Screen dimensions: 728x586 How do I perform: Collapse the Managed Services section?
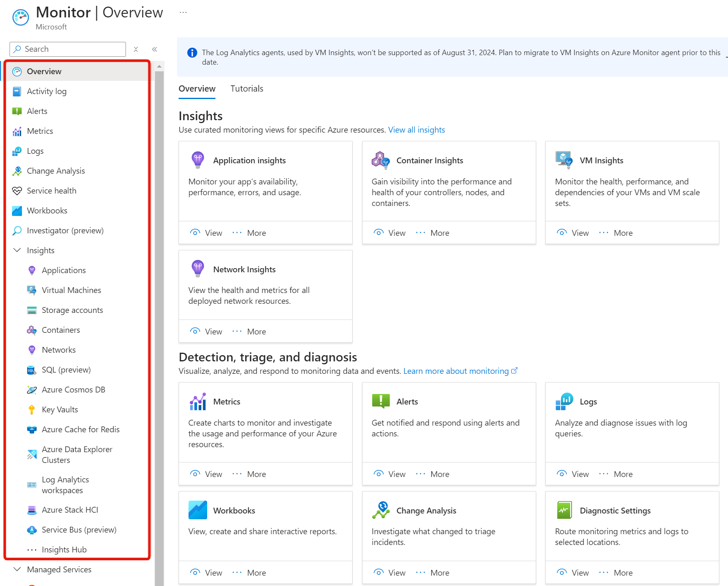17,569
